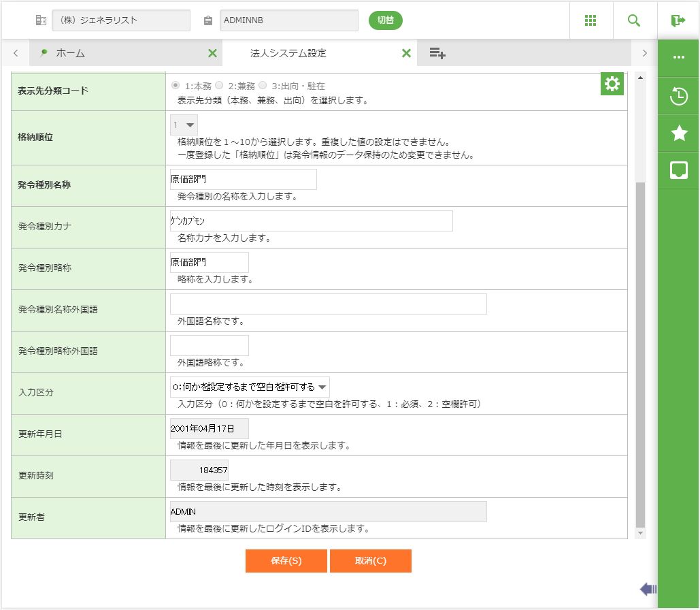
Task: Open the three-dots more menu in sidebar
Action: click(x=678, y=58)
